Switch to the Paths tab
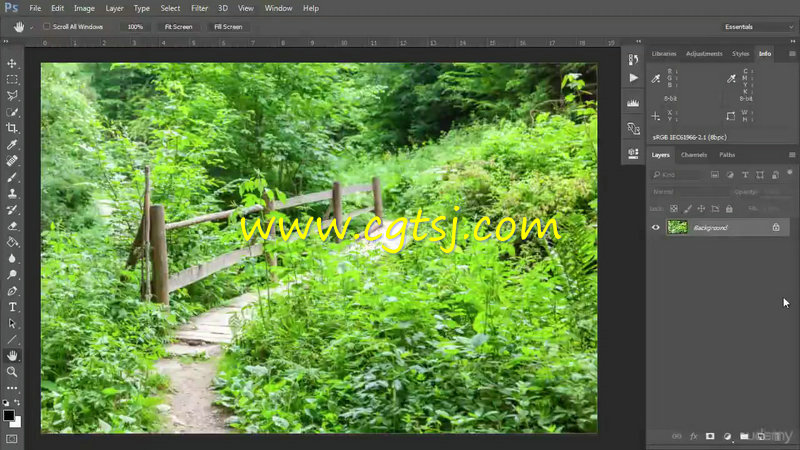 point(727,155)
